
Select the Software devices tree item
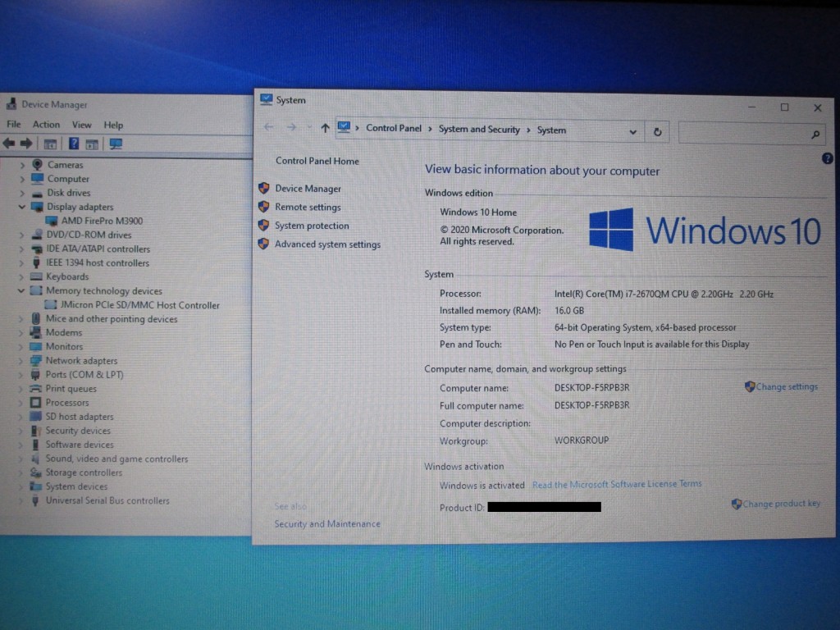pos(80,445)
